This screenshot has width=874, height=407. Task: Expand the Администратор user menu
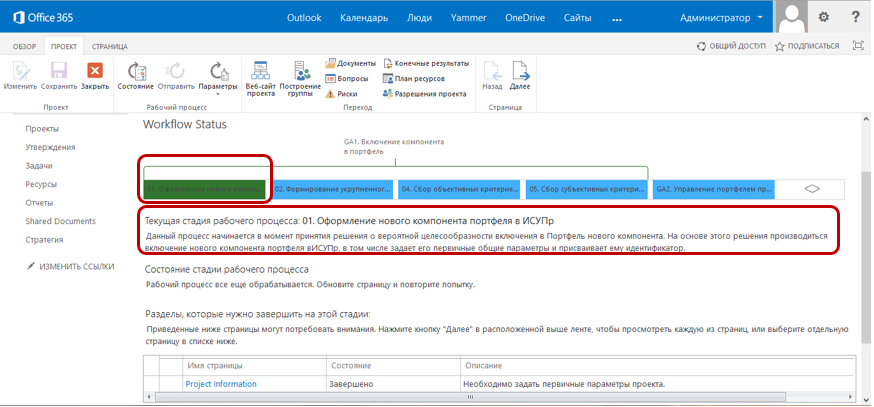[721, 18]
